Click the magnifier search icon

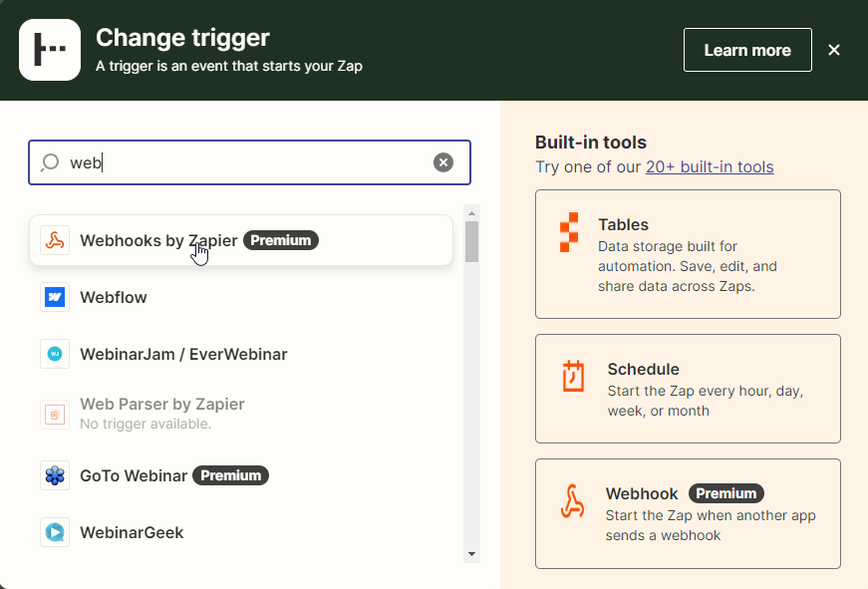(x=50, y=162)
